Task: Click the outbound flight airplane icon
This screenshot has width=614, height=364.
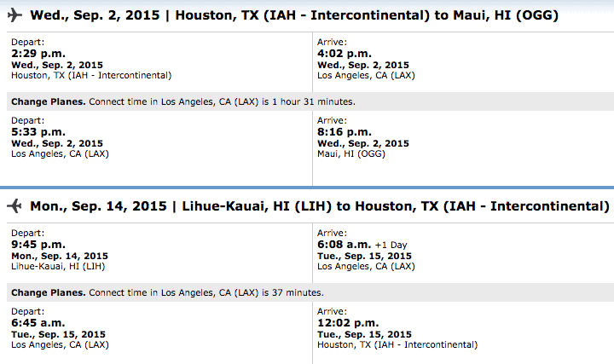Action: click(x=14, y=15)
